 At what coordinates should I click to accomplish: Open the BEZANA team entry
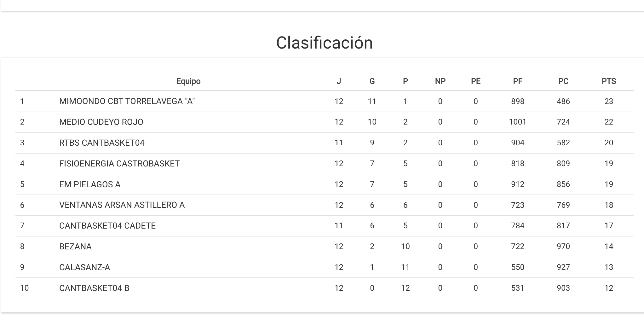pyautogui.click(x=75, y=247)
